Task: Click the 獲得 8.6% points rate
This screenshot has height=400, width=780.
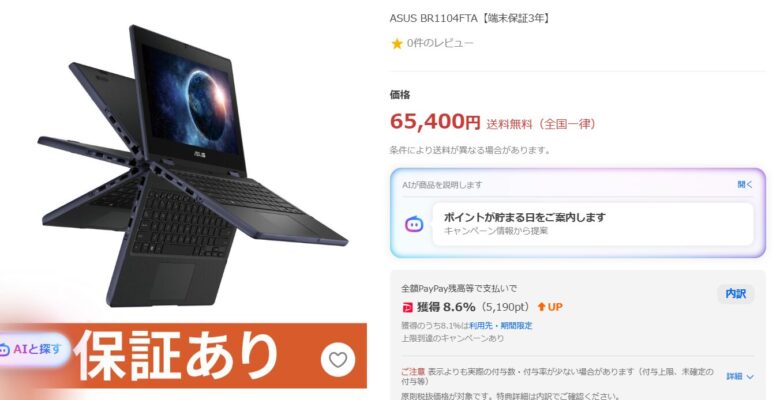Action: click(446, 307)
